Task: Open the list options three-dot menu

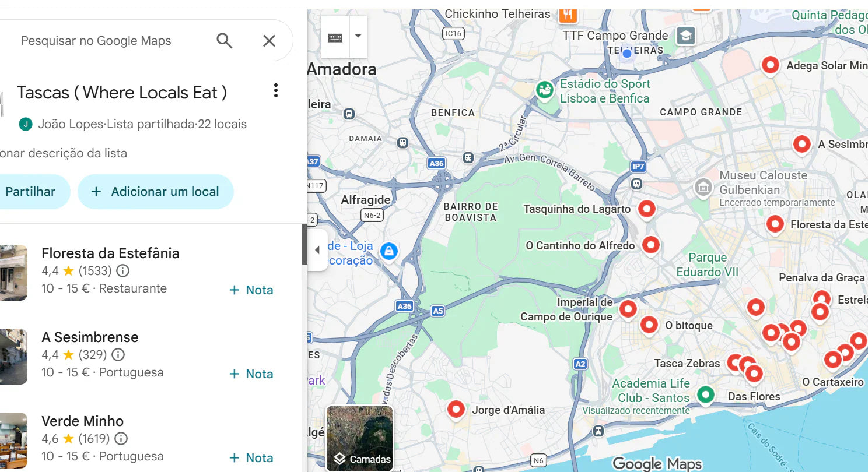Action: coord(275,90)
